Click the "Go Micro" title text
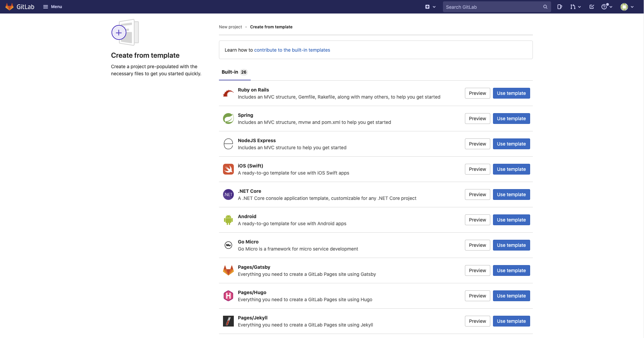 click(248, 242)
